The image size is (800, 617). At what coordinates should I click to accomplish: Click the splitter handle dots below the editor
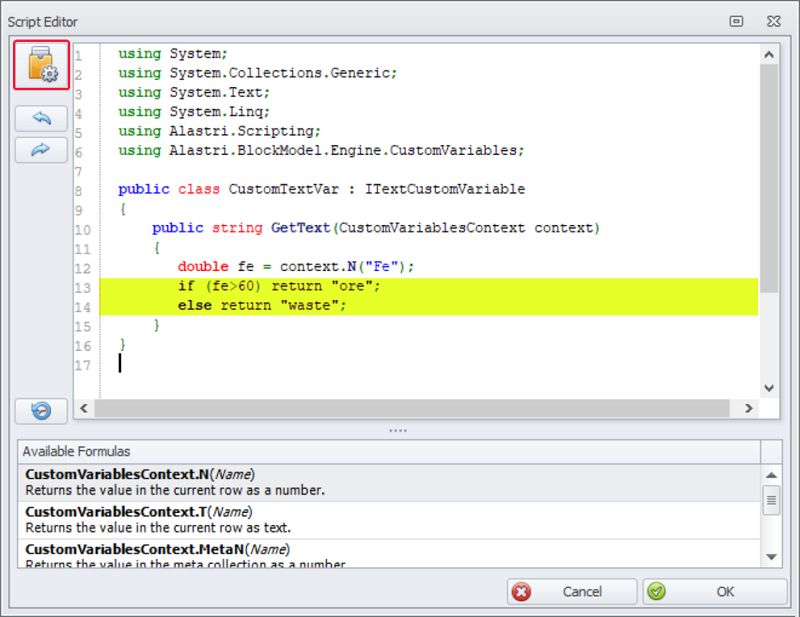click(398, 431)
